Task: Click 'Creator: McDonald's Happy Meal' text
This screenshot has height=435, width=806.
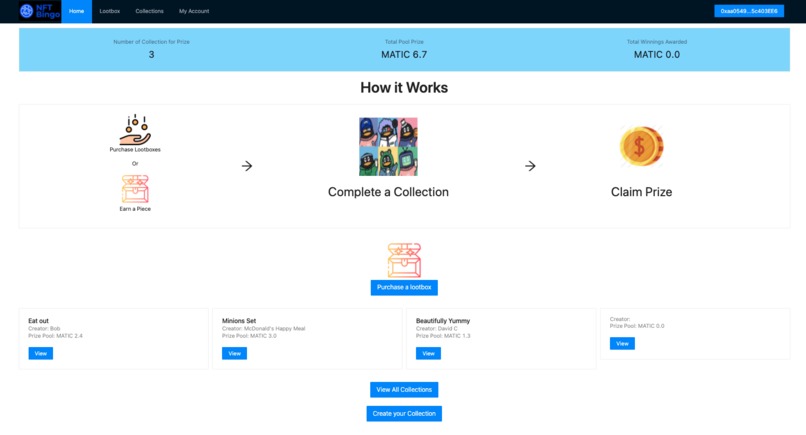Action: point(264,329)
